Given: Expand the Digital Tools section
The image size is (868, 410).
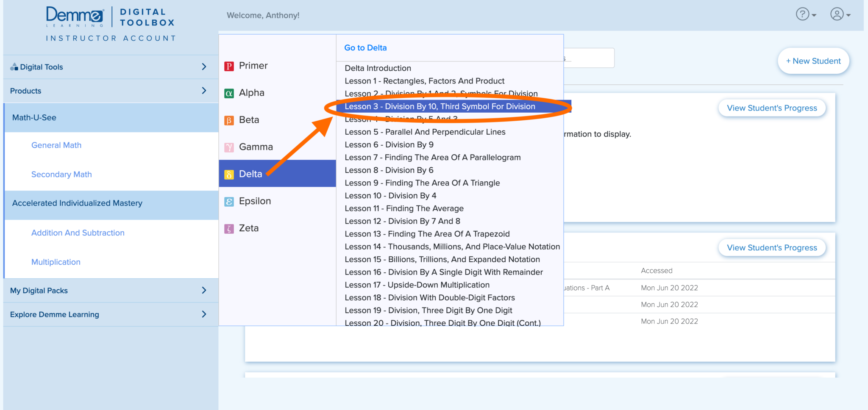Looking at the screenshot, I should [204, 67].
